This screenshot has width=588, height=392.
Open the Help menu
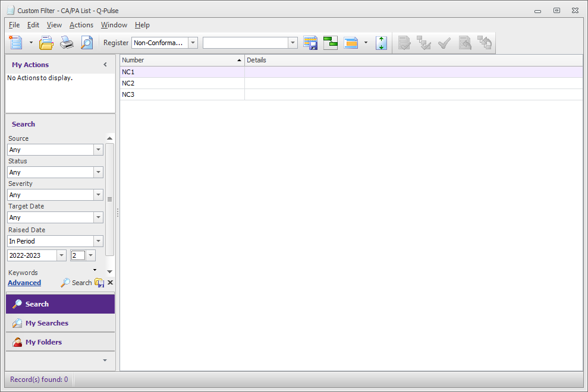click(142, 25)
